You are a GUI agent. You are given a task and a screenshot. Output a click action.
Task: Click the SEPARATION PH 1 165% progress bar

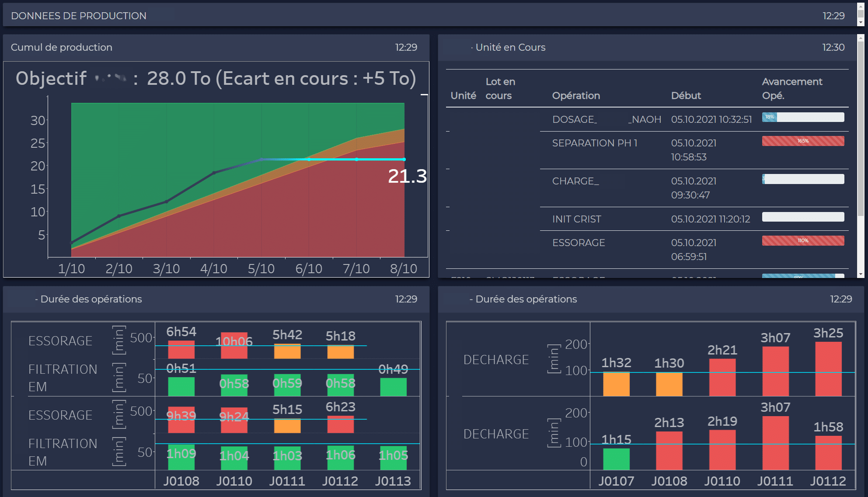pos(803,141)
